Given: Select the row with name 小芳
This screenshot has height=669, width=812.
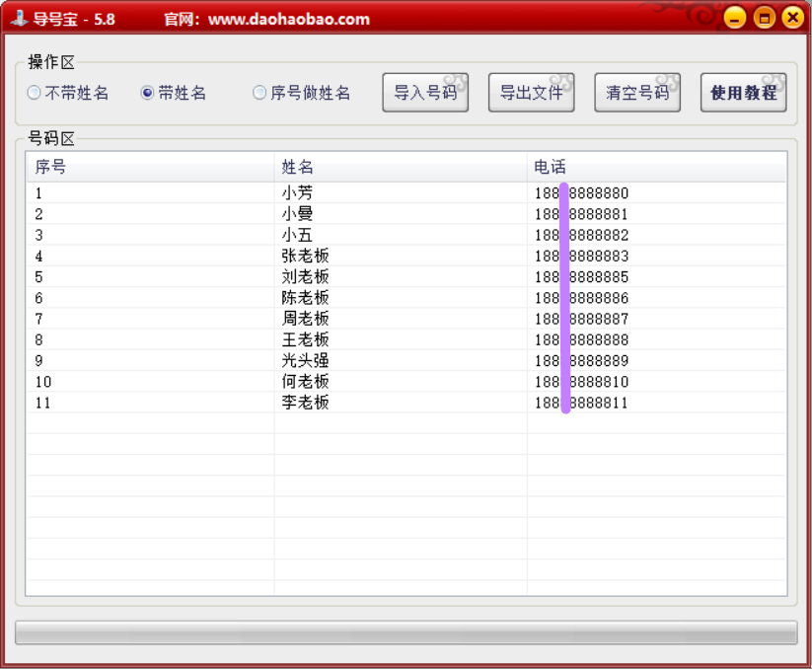Looking at the screenshot, I should click(x=297, y=193).
